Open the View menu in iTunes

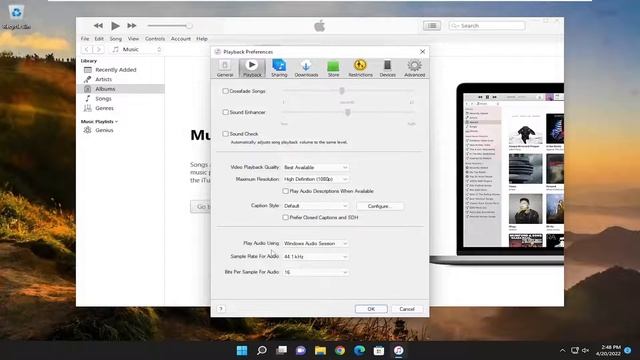pyautogui.click(x=133, y=39)
